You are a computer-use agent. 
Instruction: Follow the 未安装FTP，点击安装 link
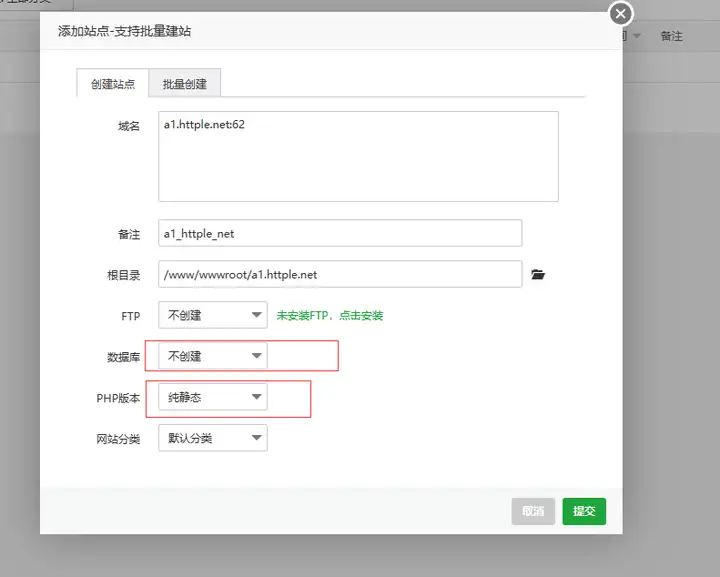(329, 315)
